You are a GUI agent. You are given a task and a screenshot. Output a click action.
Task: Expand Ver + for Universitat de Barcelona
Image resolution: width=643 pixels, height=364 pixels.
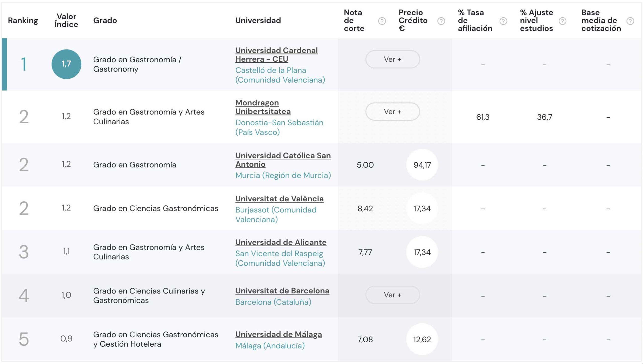coord(393,295)
